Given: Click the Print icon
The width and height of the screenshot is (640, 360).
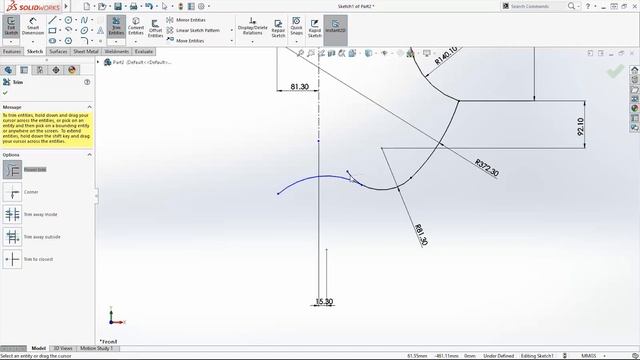Looking at the screenshot, I should pyautogui.click(x=133, y=6).
